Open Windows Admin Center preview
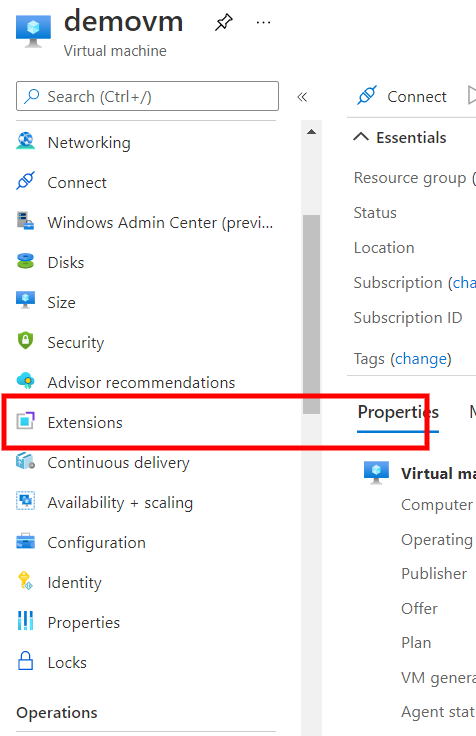Screen dimensions: 476x736 [146, 222]
